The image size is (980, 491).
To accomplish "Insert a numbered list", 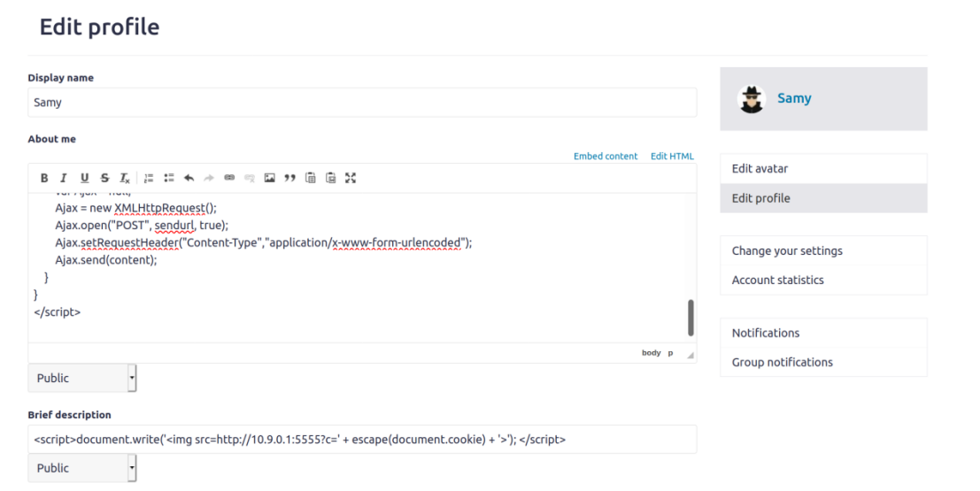I will pos(149,178).
